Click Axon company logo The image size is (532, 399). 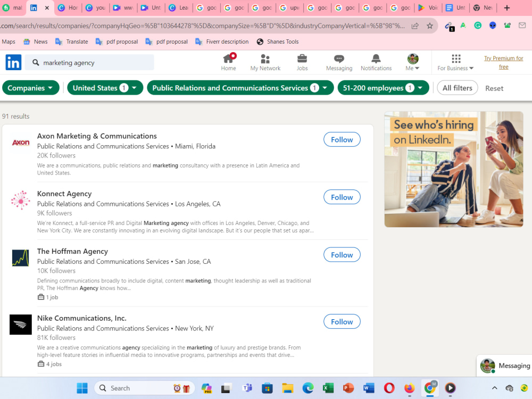tap(21, 143)
